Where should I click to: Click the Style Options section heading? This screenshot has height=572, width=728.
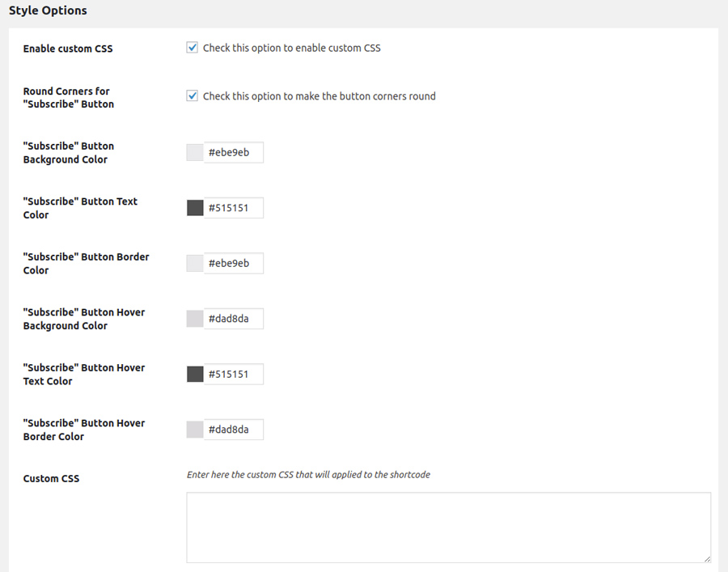48,11
